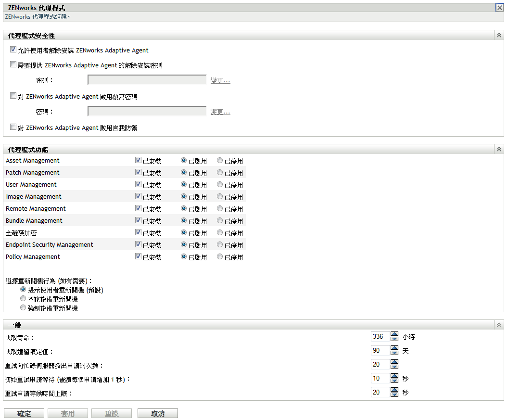Select 已停用 for Asset Management
This screenshot has height=420, width=508.
[220, 160]
